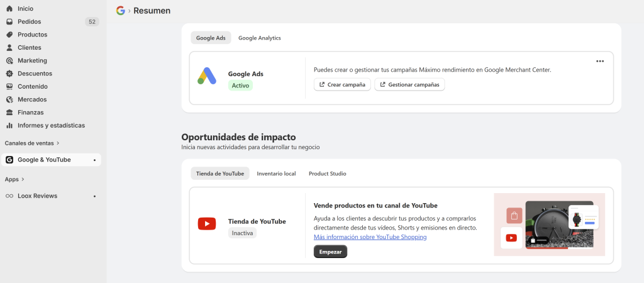Select the Clientes person icon
Image resolution: width=644 pixels, height=283 pixels.
[x=9, y=48]
